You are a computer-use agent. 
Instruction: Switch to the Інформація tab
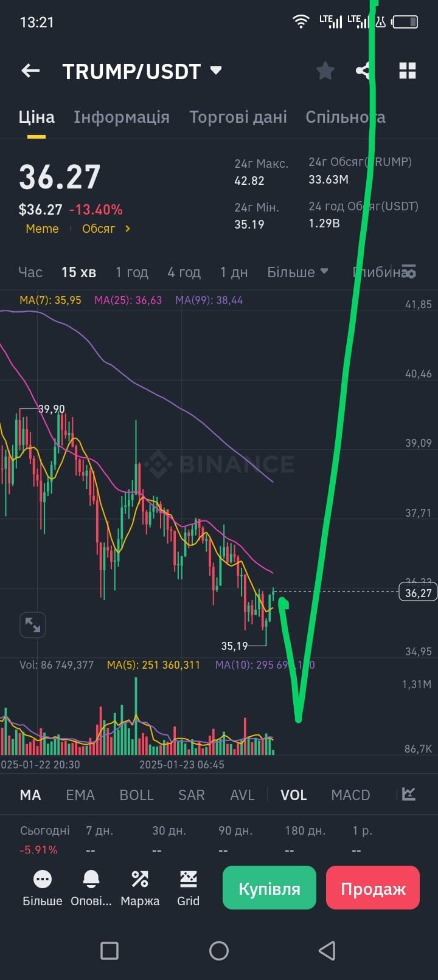122,117
